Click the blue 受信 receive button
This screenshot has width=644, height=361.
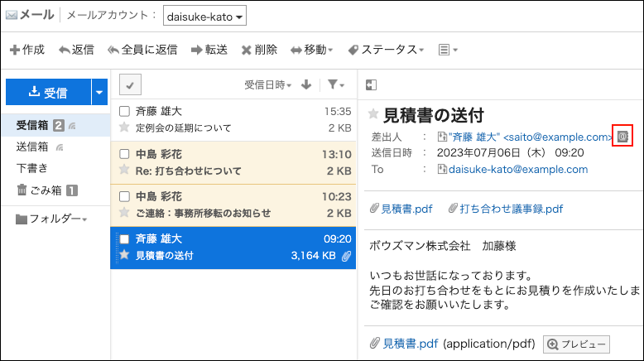coord(48,92)
